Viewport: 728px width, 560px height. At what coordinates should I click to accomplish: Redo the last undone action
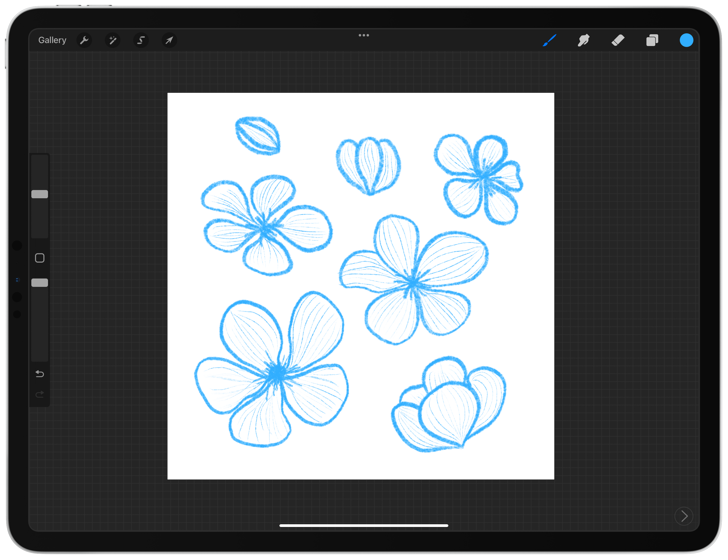(x=40, y=395)
